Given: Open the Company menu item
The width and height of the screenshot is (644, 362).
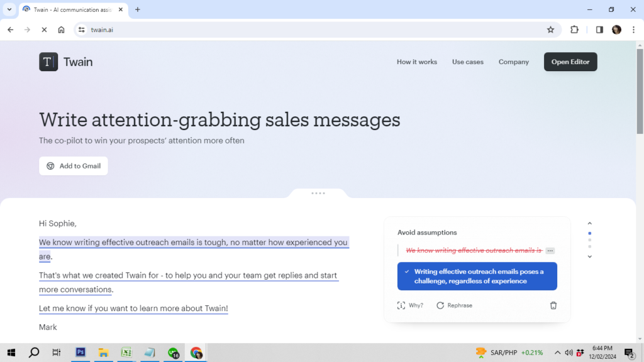Looking at the screenshot, I should [513, 62].
